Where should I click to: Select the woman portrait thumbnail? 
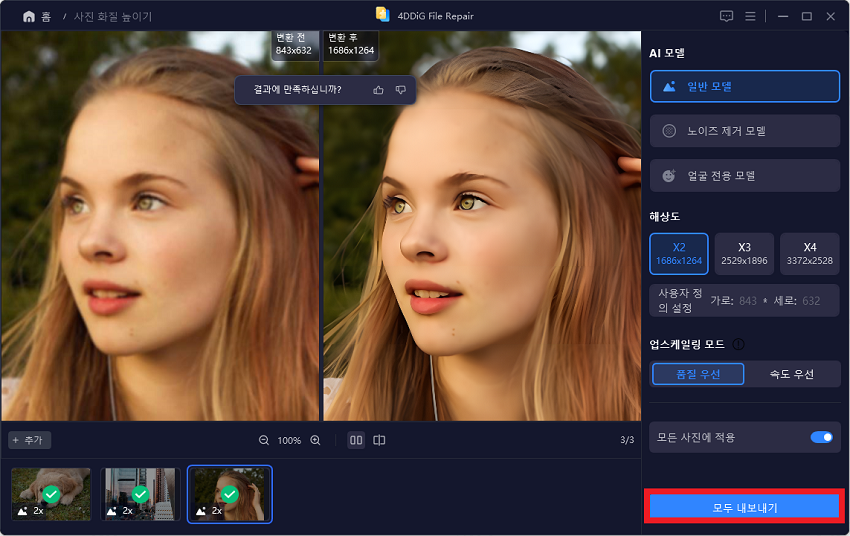(x=230, y=494)
